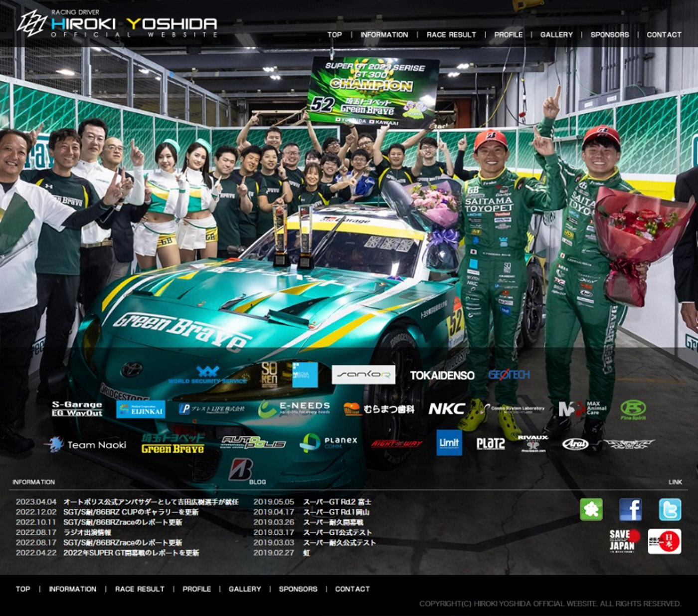Open the winged sponsor logo beside Arai

[629, 443]
